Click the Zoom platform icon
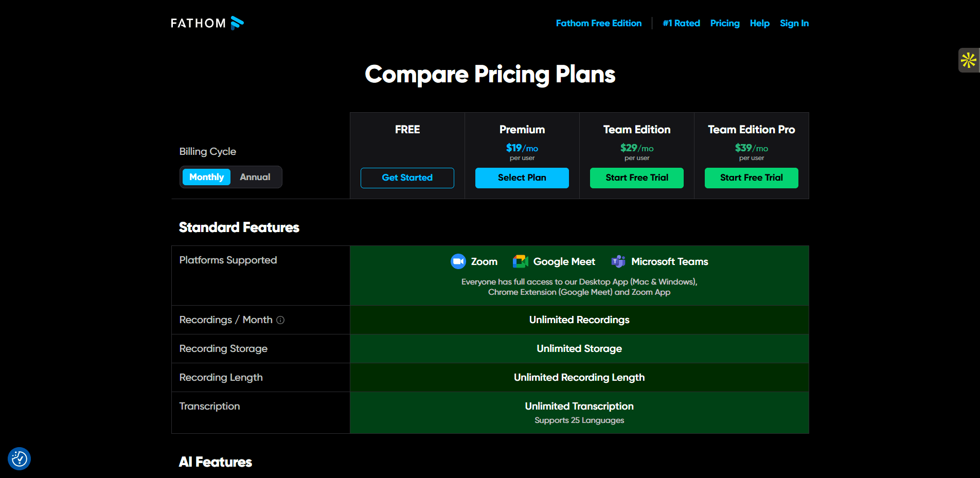980x478 pixels. [458, 261]
